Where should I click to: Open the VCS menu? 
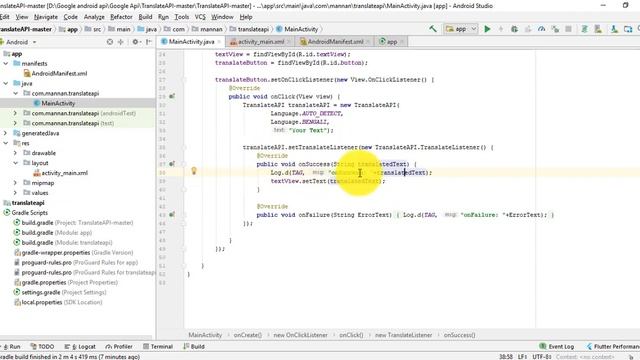(200, 17)
